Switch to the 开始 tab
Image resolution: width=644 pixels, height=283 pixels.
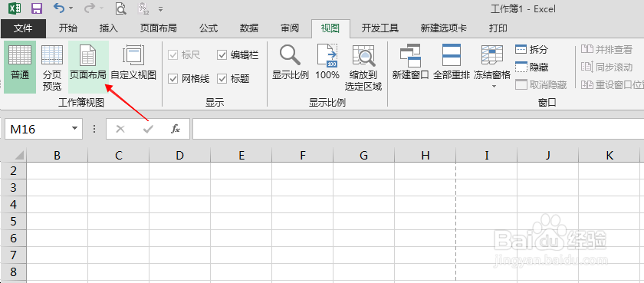click(67, 28)
